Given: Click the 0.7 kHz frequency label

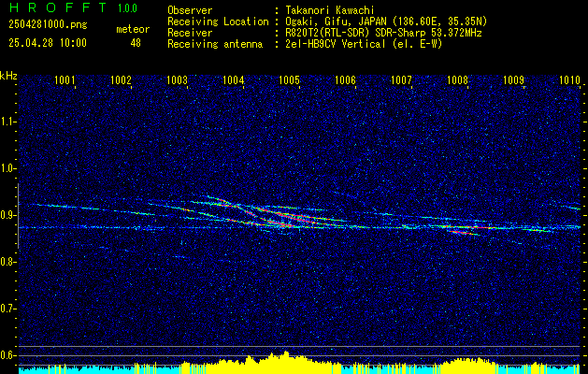Looking at the screenshot, I should [7, 309].
